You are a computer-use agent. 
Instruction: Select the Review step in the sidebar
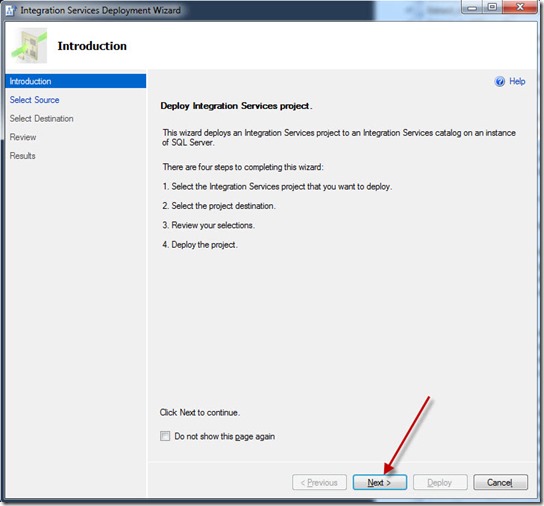(23, 137)
